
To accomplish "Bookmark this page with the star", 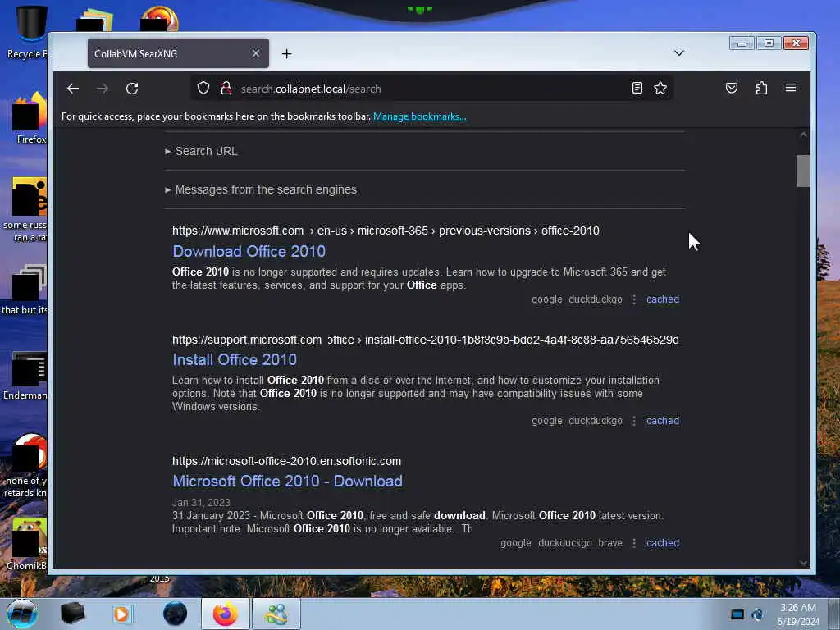I will point(660,88).
